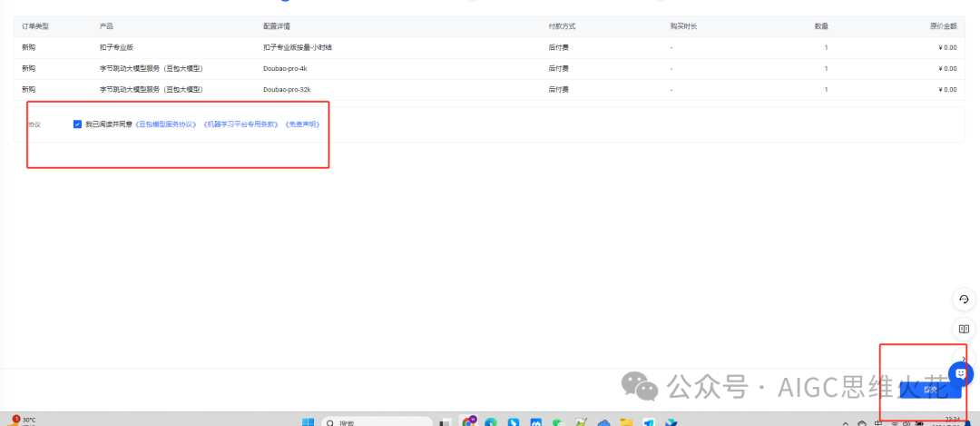Click the product name in the Doubao-pro-4k row

click(152, 69)
